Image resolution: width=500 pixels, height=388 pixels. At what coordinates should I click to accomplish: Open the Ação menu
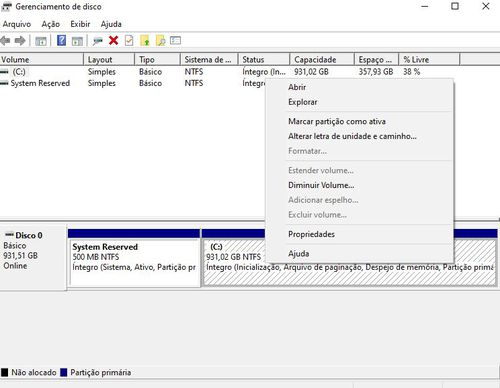click(51, 24)
